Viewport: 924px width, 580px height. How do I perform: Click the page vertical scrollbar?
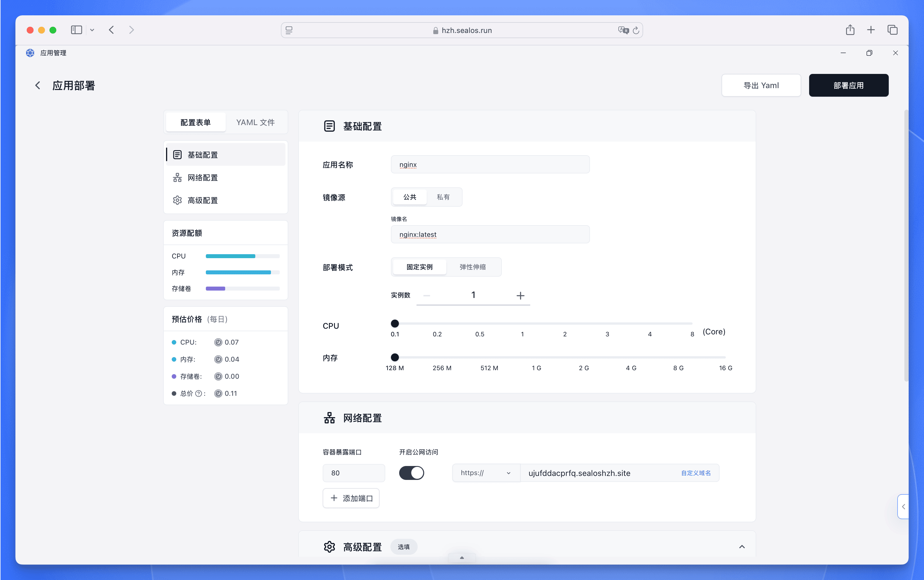click(x=906, y=245)
